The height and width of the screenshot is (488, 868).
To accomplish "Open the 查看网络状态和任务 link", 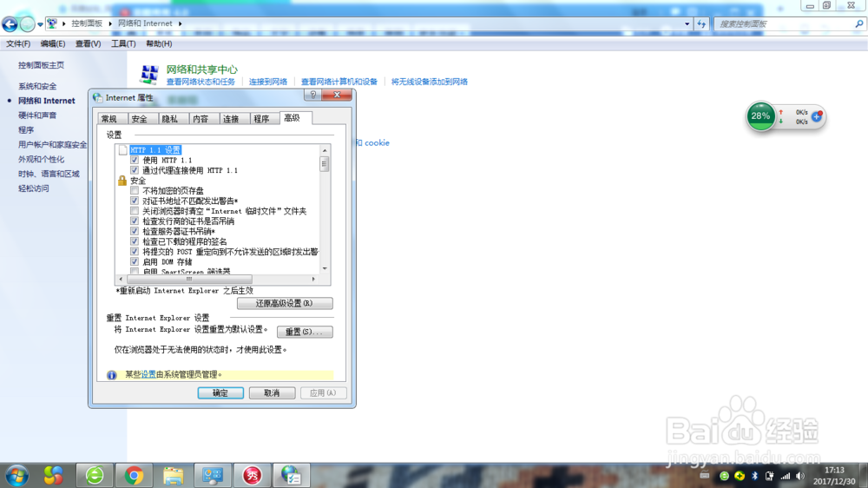I will pyautogui.click(x=201, y=82).
